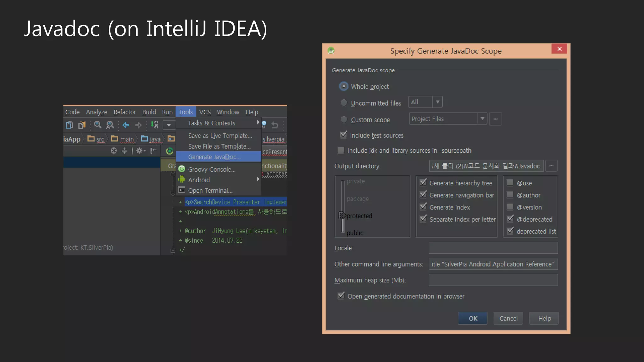Image resolution: width=644 pixels, height=362 pixels.
Task: Click the Paste toolbar icon
Action: pyautogui.click(x=82, y=125)
